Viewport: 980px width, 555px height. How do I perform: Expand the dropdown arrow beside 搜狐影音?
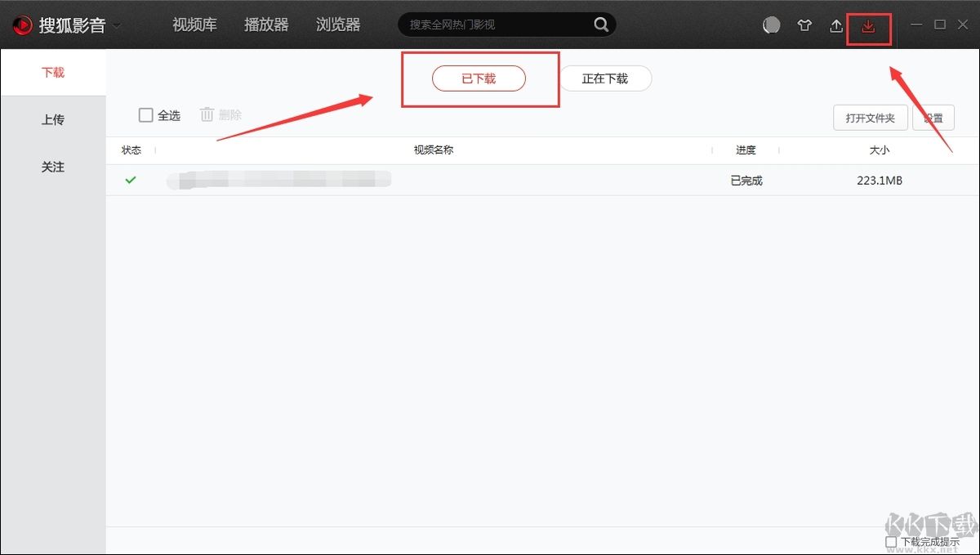(x=116, y=25)
